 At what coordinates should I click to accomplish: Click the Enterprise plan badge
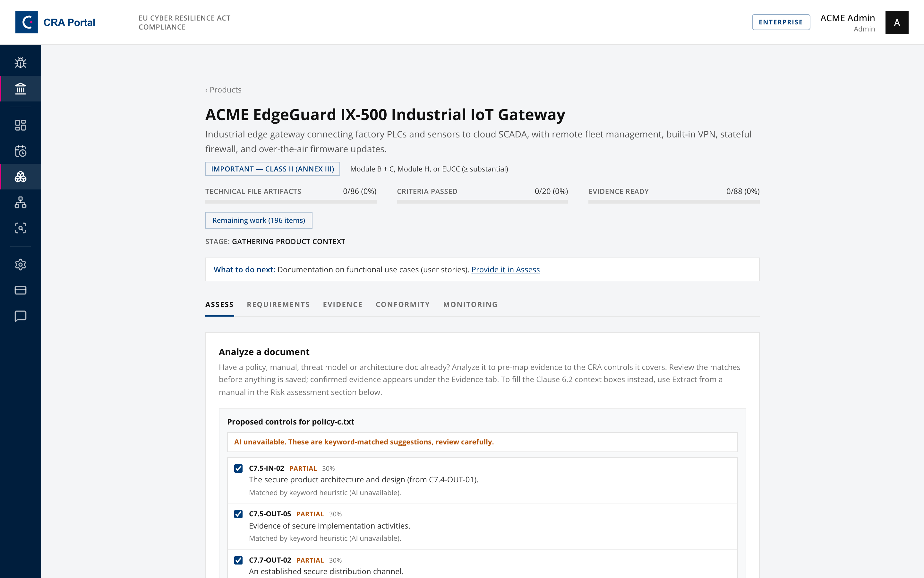pos(781,22)
